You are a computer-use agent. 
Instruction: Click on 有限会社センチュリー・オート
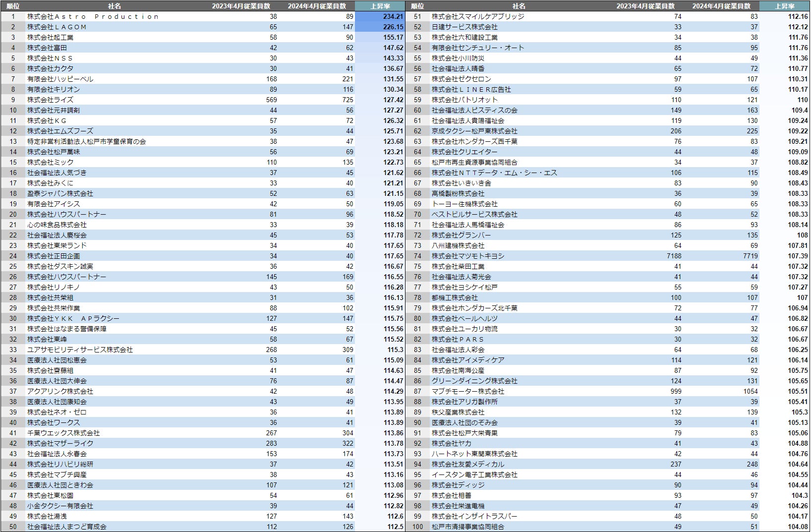tap(478, 48)
